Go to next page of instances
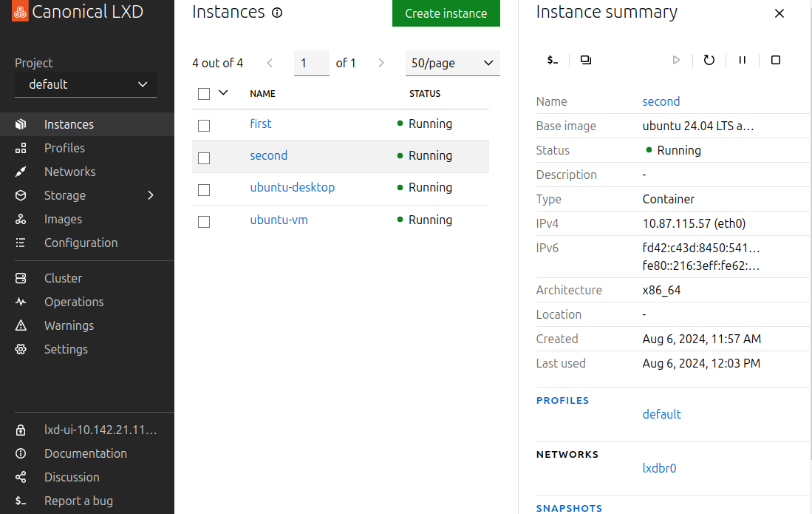The width and height of the screenshot is (812, 514). (381, 64)
